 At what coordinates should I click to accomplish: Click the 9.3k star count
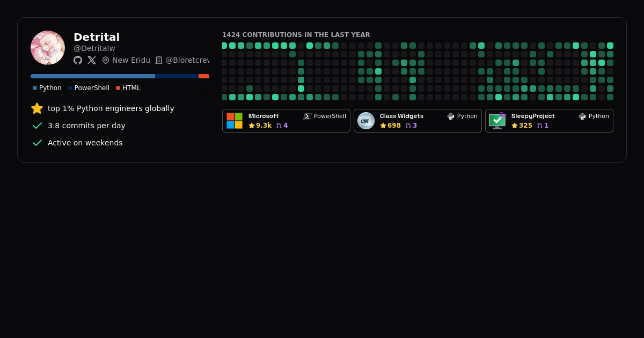[264, 126]
